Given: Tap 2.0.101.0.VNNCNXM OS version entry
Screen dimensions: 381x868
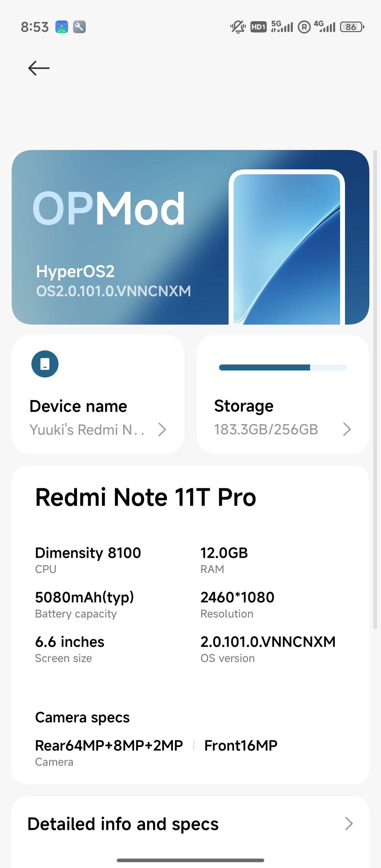Looking at the screenshot, I should pos(268,649).
